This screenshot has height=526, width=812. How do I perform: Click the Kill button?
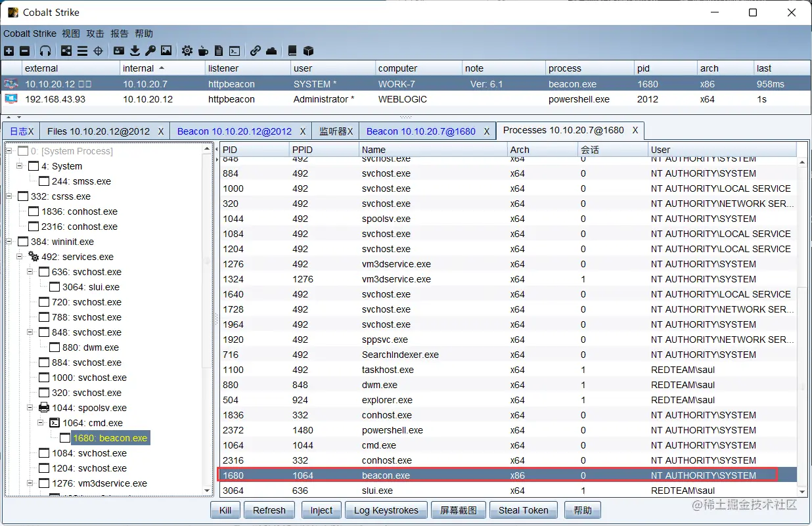point(225,510)
